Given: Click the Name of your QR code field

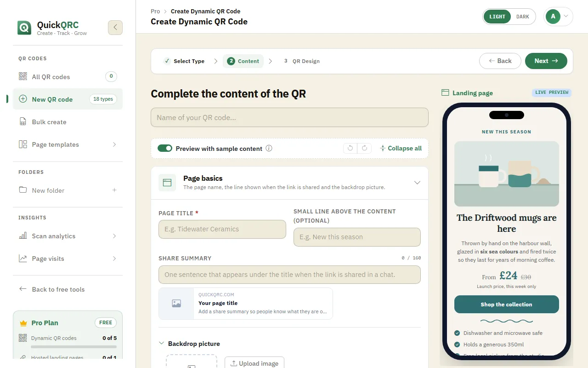Looking at the screenshot, I should tap(289, 117).
